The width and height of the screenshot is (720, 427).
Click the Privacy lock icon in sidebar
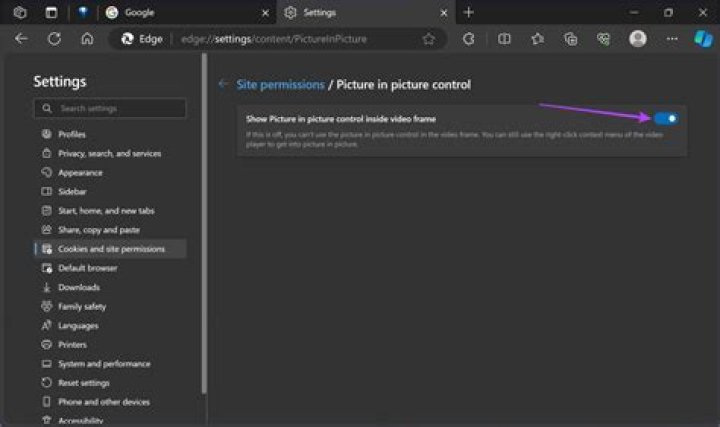[46, 153]
